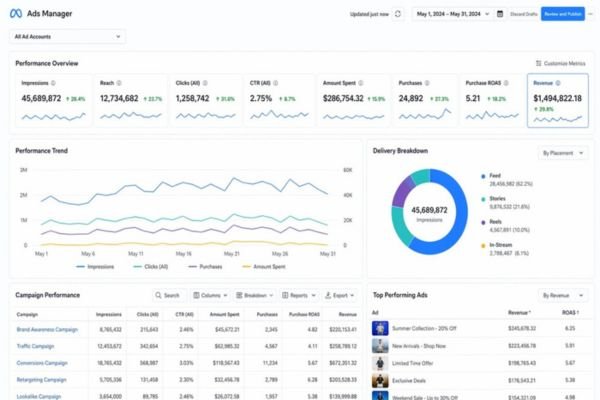Viewport: 600px width, 400px height.
Task: Open the Lookalike Campaign link
Action: click(x=39, y=396)
